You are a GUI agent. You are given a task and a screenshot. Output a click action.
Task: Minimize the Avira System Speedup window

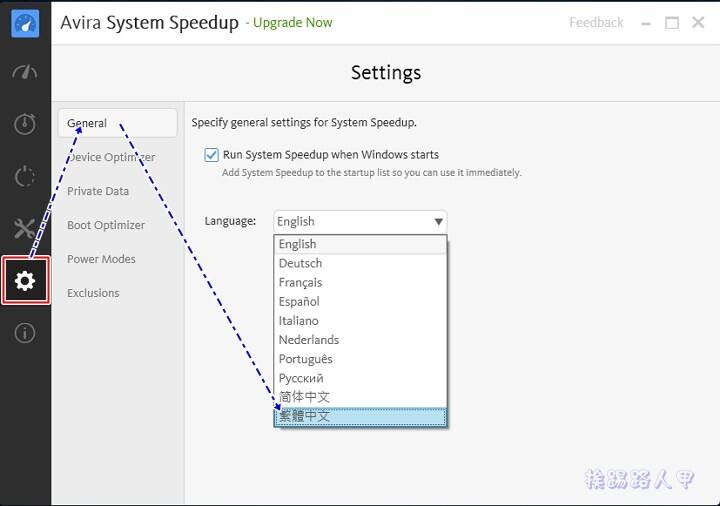pos(646,23)
